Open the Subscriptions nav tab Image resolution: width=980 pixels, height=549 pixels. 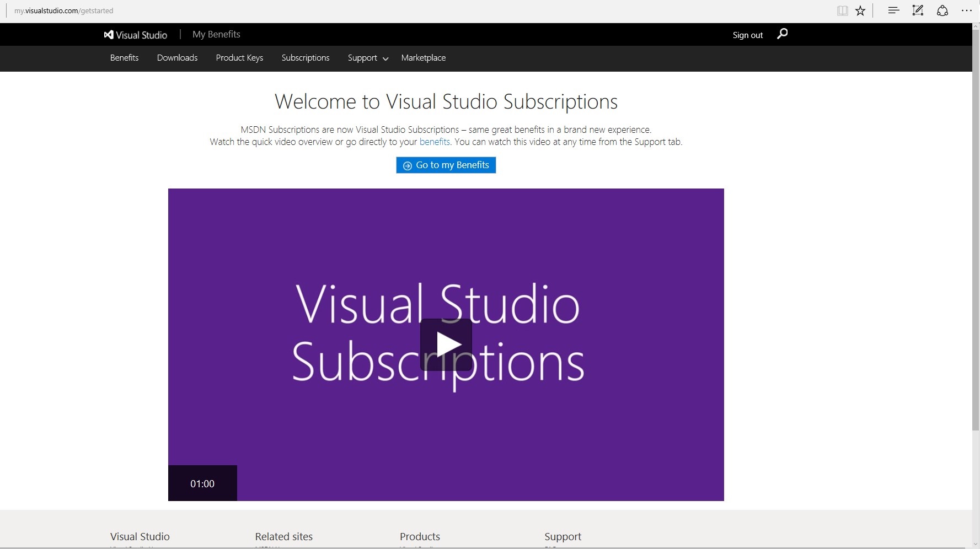306,58
